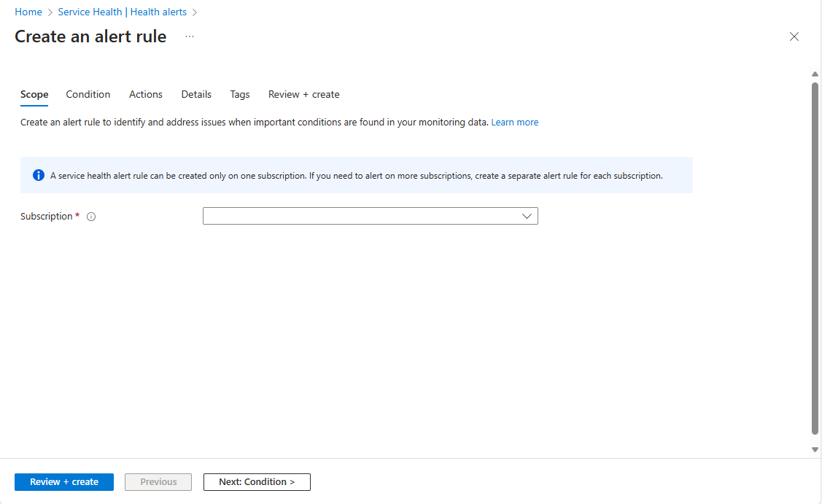Switch to the Scope tab
Image resolution: width=822 pixels, height=504 pixels.
[x=34, y=94]
